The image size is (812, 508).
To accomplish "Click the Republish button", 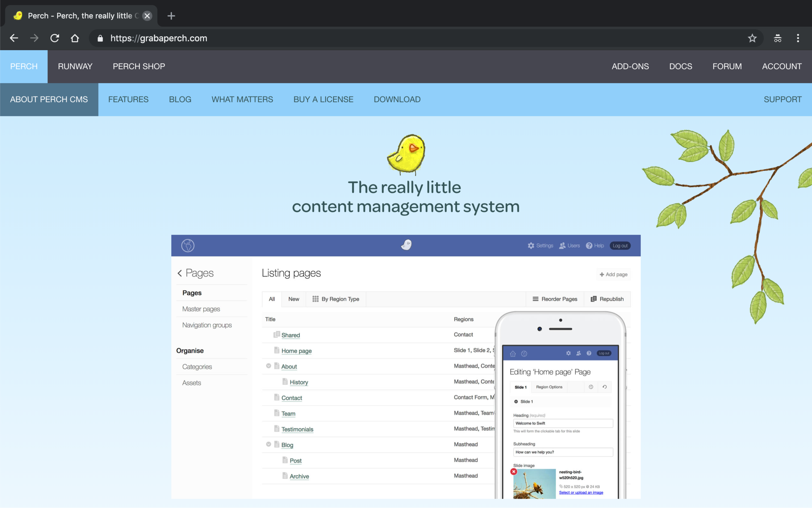I will tap(607, 299).
